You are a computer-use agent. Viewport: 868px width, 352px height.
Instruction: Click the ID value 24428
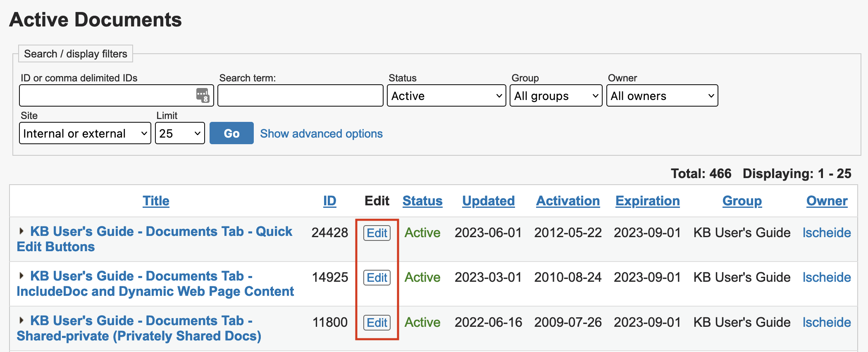coord(330,233)
